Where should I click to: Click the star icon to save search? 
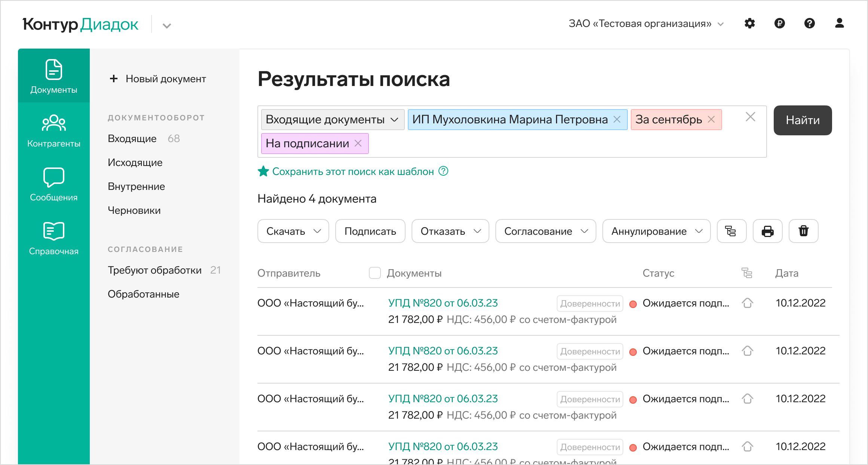[x=263, y=171]
